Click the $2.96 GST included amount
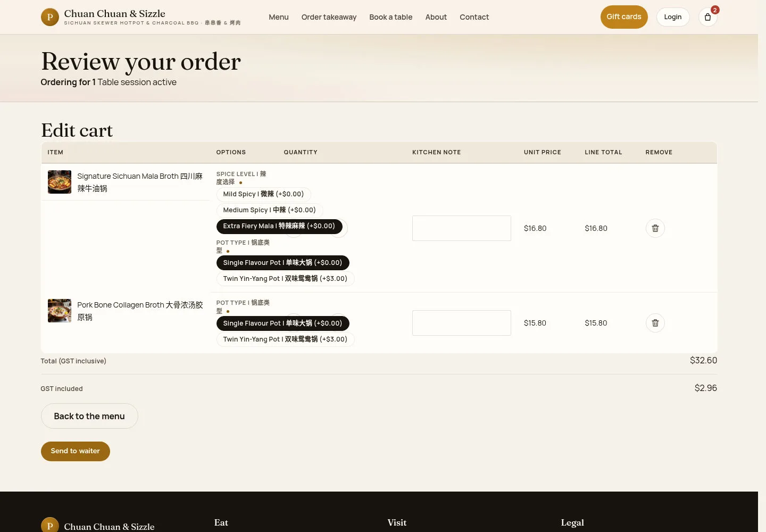 click(x=705, y=388)
